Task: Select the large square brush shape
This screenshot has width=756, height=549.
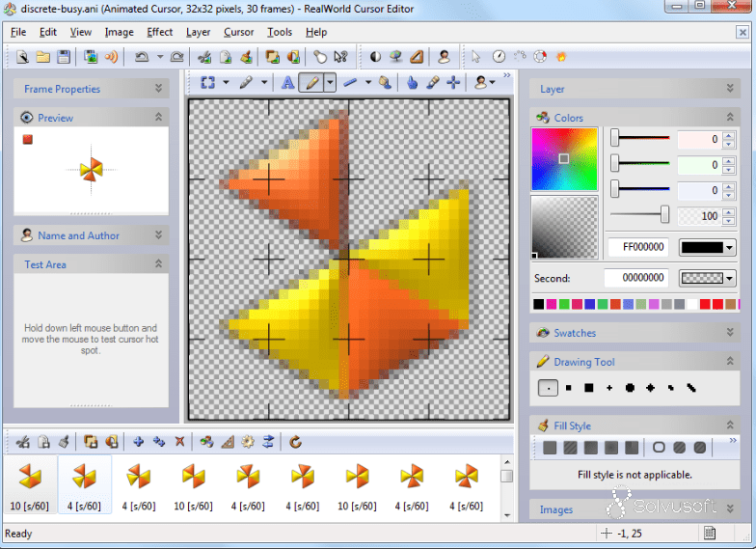Action: 588,388
